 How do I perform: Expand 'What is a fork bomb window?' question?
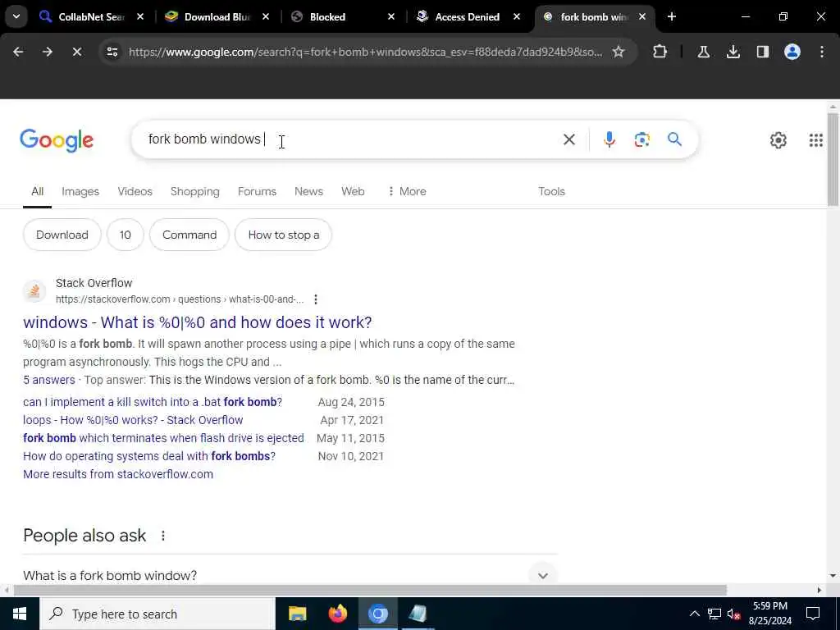[x=290, y=575]
